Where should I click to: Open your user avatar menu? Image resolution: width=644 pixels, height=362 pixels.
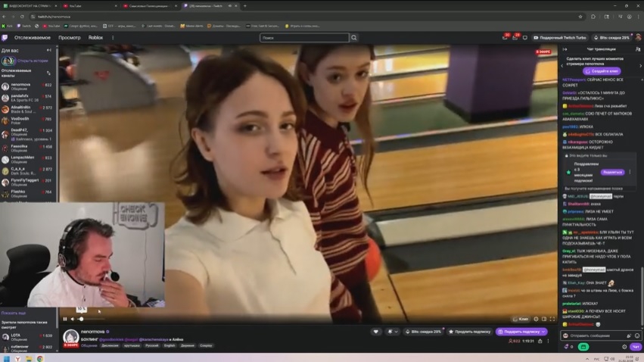coord(638,37)
